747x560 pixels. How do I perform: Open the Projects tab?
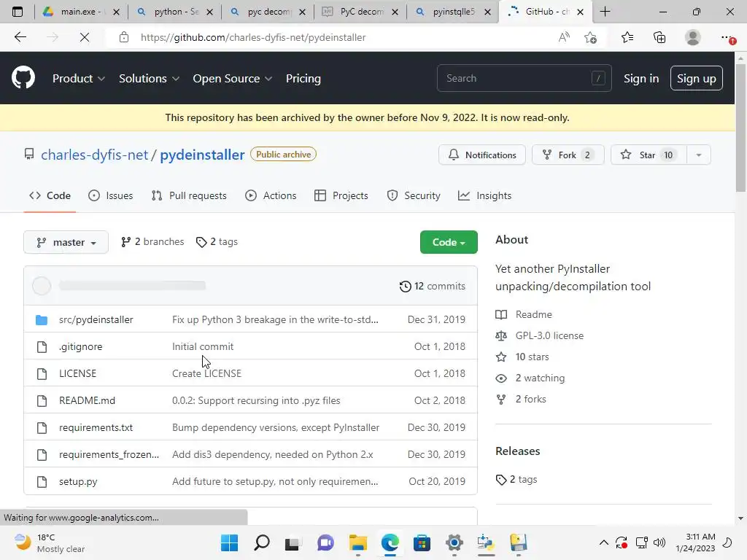341,195
